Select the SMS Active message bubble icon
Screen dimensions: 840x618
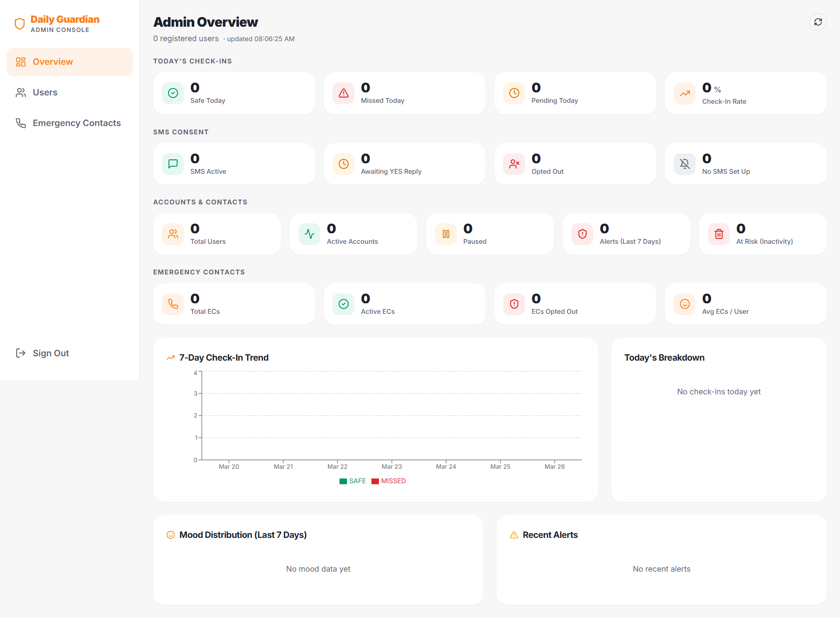tap(172, 164)
